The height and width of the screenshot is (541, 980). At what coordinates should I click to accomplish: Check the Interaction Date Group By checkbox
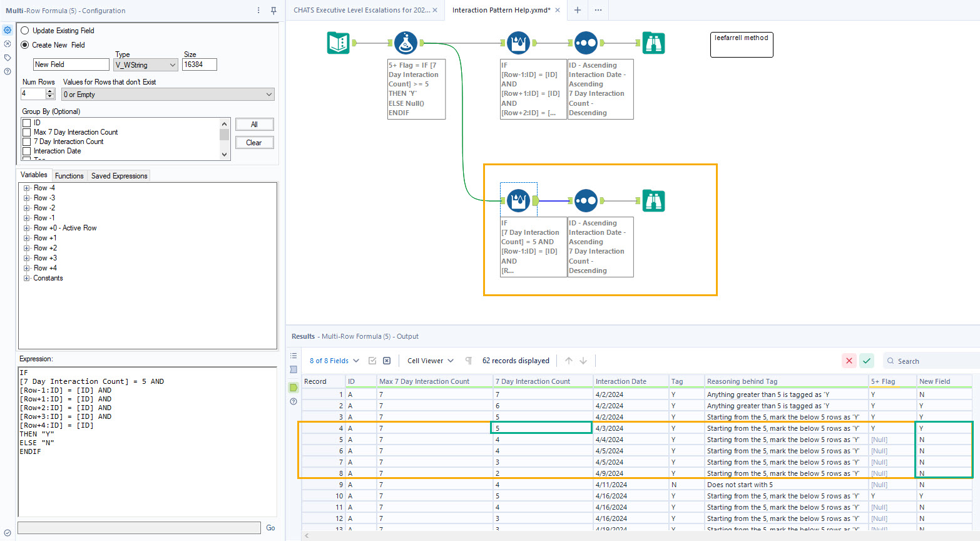coord(26,150)
